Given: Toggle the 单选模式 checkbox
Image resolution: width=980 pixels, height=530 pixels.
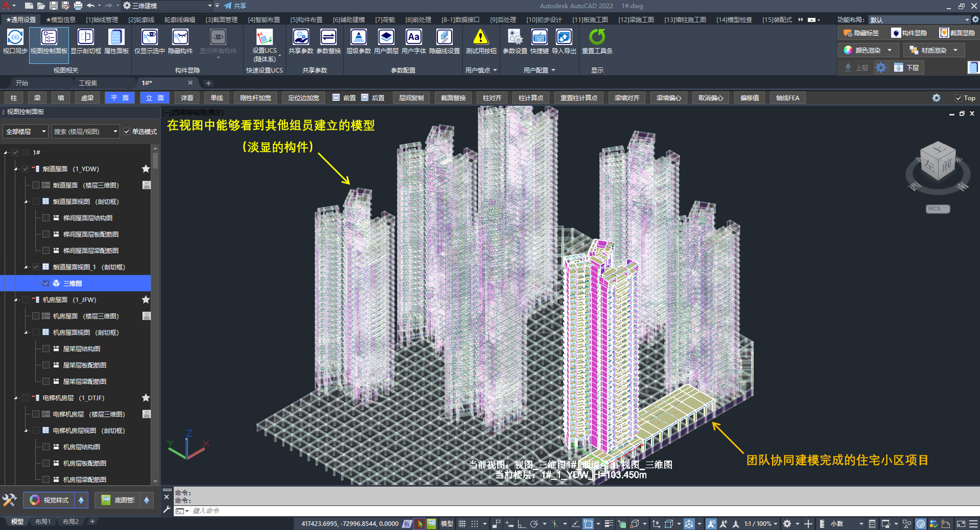Looking at the screenshot, I should coord(127,132).
